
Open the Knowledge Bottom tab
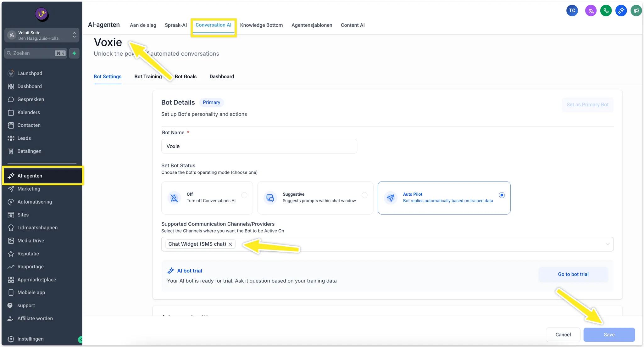point(261,25)
